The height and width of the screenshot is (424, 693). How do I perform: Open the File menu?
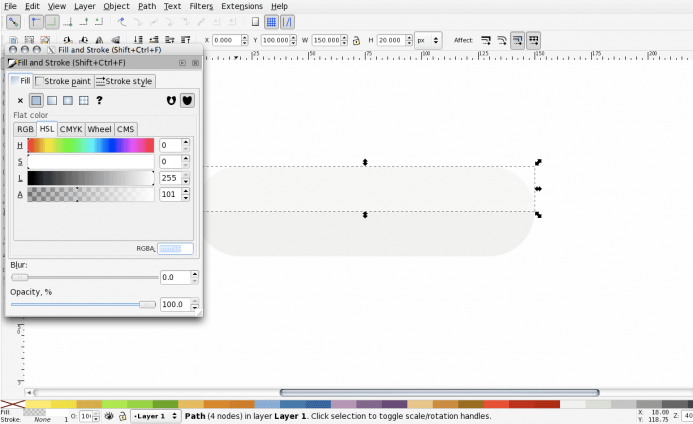point(10,6)
